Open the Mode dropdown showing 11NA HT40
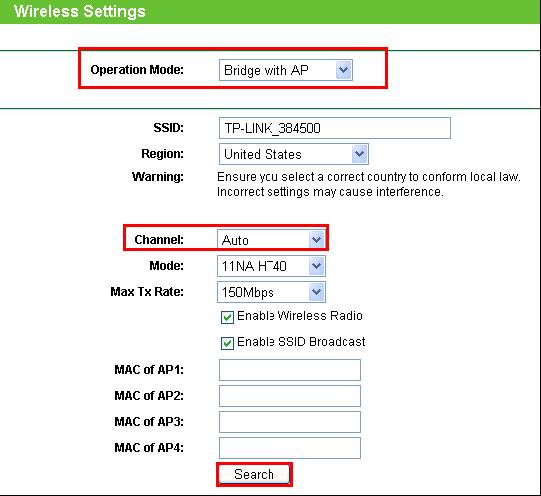Viewport: 541px width, 496px height. tap(271, 266)
